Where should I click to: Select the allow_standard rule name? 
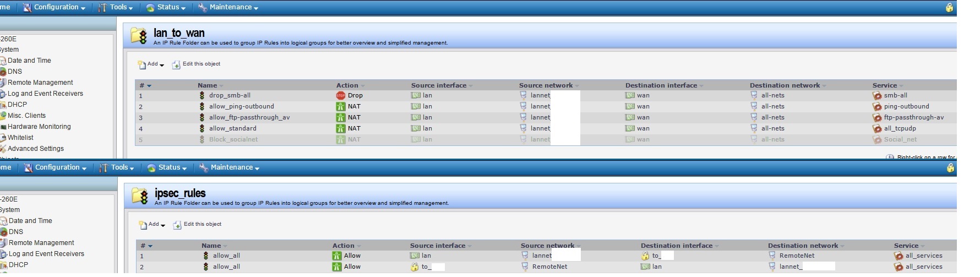[232, 129]
